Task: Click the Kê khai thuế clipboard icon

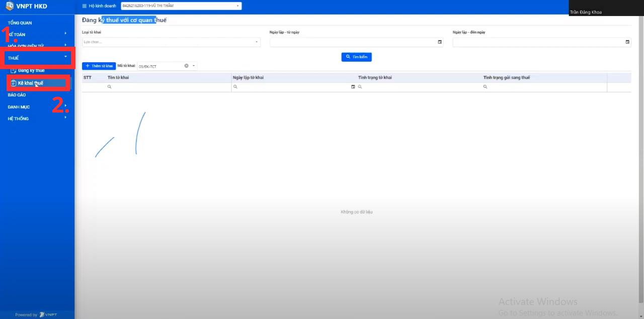Action: tap(14, 83)
